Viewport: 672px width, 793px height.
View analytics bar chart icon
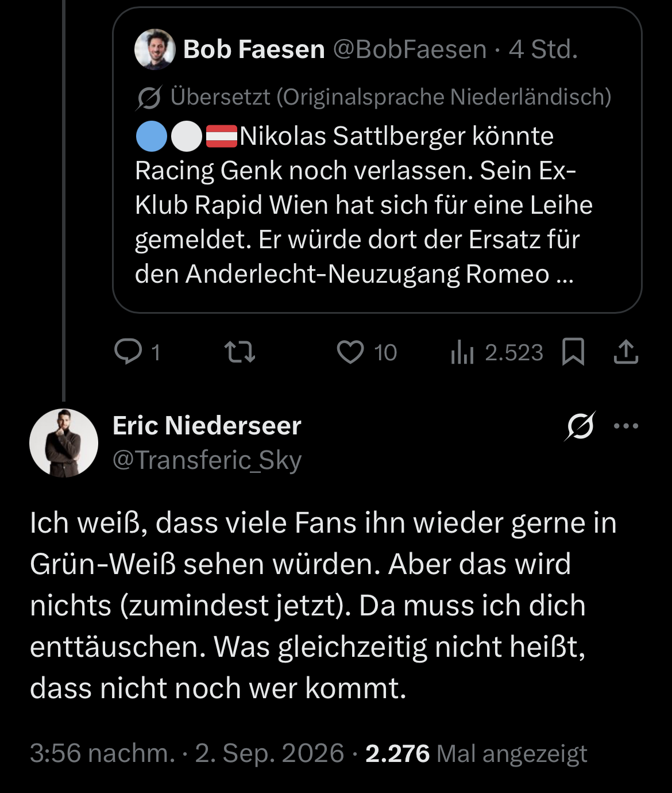(x=462, y=352)
